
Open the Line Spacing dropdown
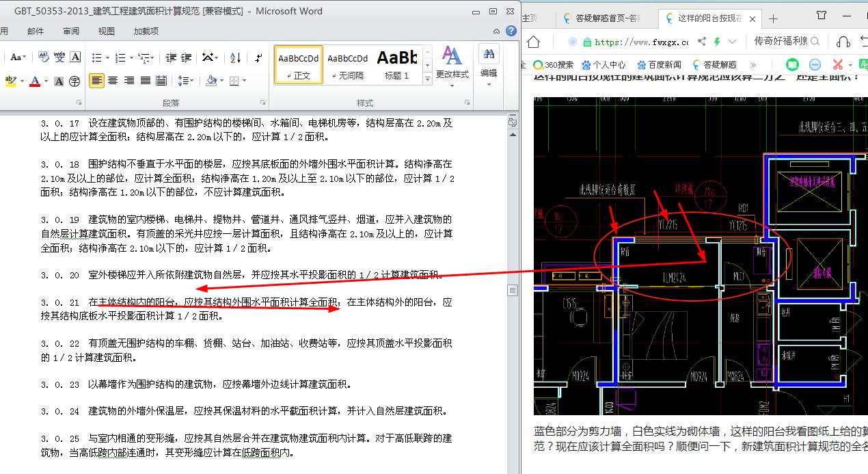185,81
